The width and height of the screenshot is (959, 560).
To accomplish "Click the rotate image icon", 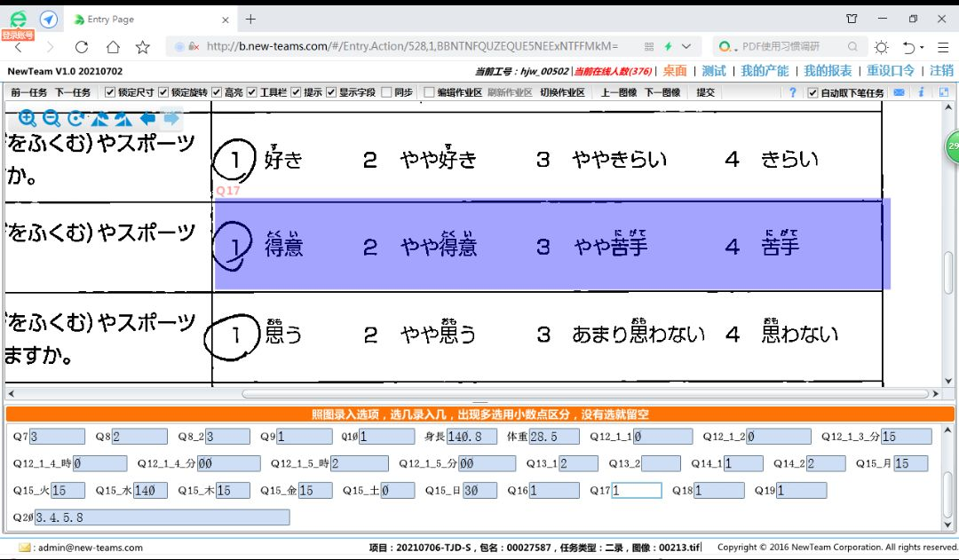I will [75, 118].
